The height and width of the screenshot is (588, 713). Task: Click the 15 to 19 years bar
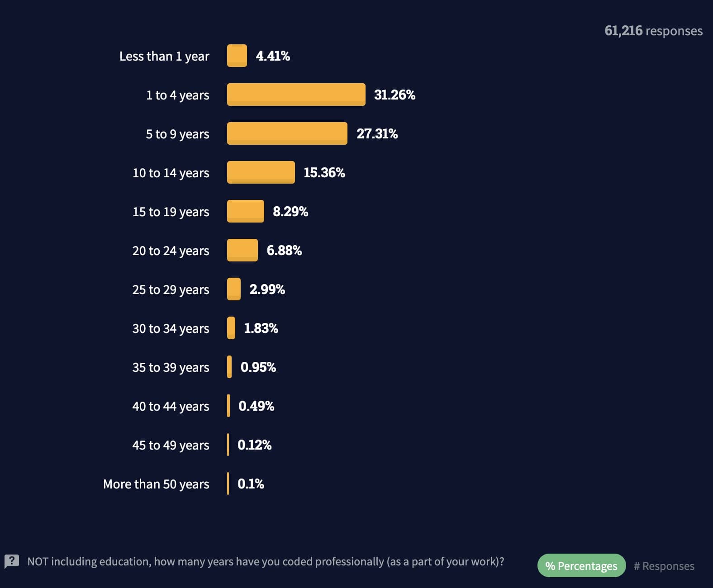245,211
